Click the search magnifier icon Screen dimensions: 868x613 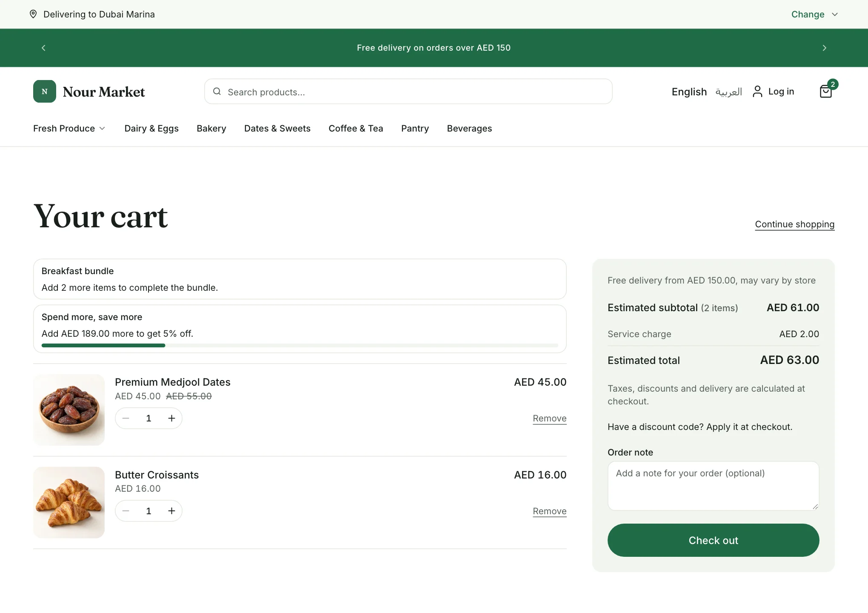tap(217, 92)
